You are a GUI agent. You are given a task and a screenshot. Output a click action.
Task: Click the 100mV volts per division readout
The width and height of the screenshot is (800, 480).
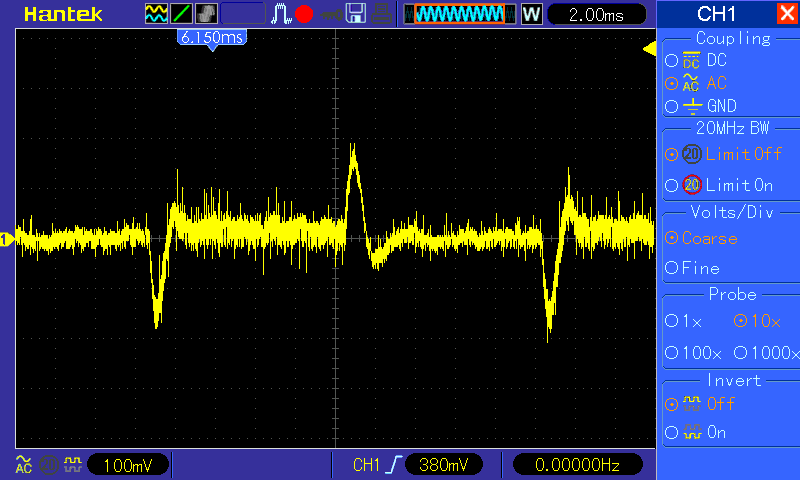pos(128,465)
